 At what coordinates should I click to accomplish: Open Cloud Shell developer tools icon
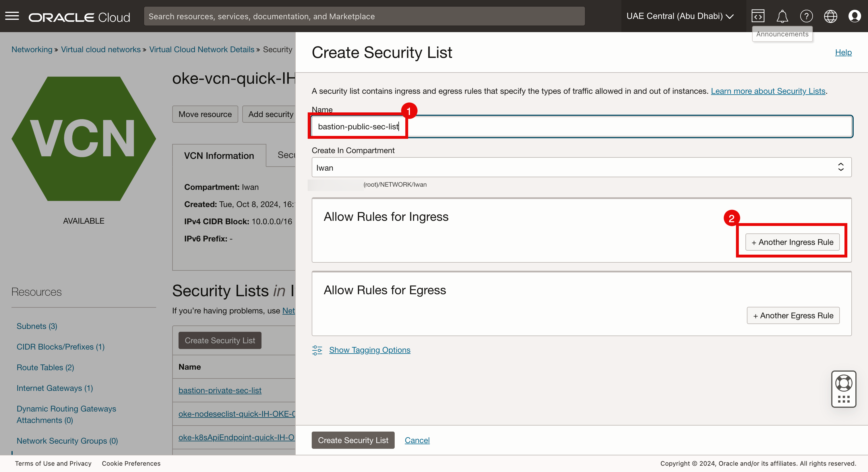[x=758, y=16]
